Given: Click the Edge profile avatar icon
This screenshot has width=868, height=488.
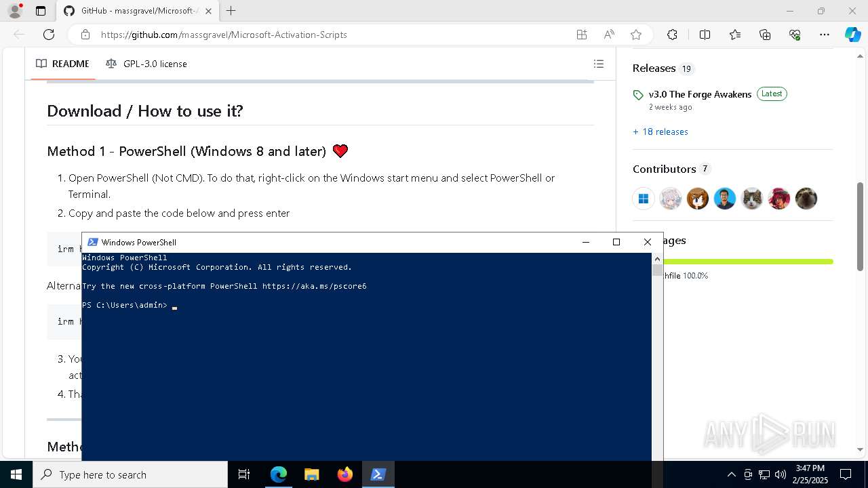Looking at the screenshot, I should pos(14,11).
